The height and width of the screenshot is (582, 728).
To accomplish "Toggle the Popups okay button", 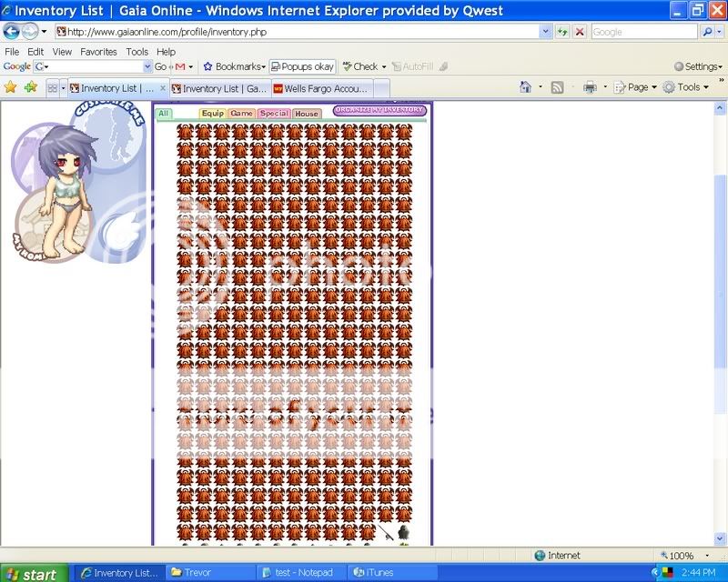I will tap(302, 66).
